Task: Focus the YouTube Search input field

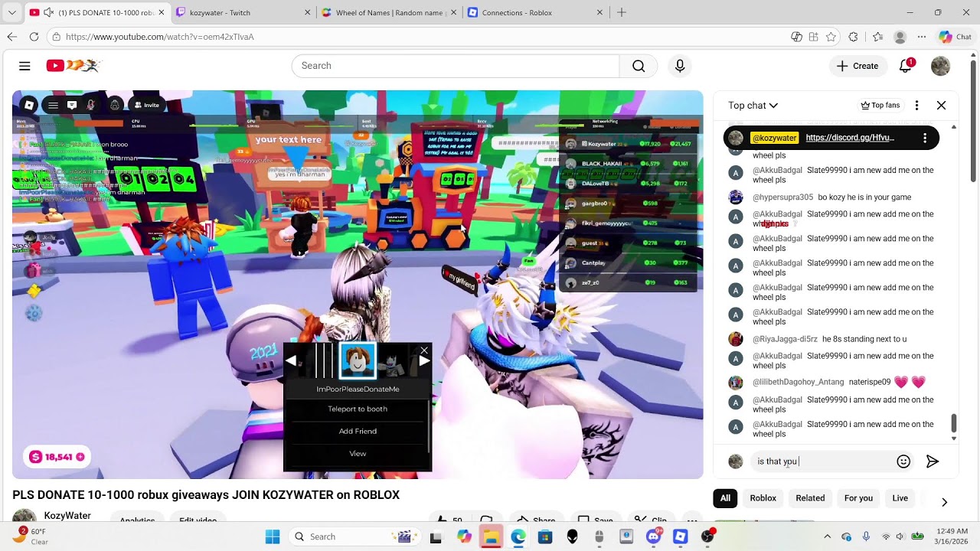Action: pyautogui.click(x=456, y=66)
